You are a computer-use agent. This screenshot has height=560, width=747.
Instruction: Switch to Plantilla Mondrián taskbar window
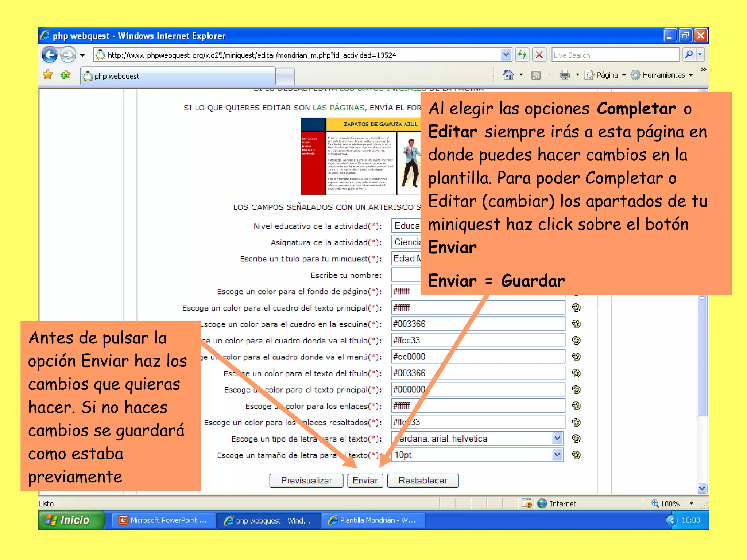(373, 520)
